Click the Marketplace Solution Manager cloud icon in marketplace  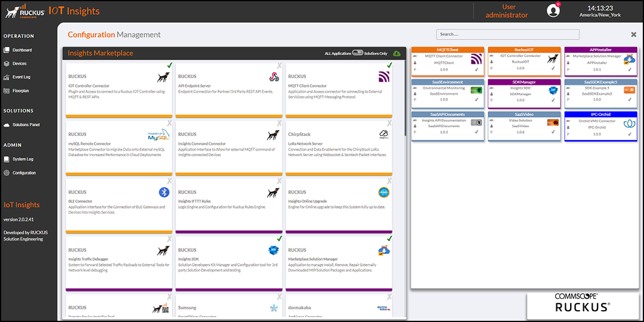384,250
